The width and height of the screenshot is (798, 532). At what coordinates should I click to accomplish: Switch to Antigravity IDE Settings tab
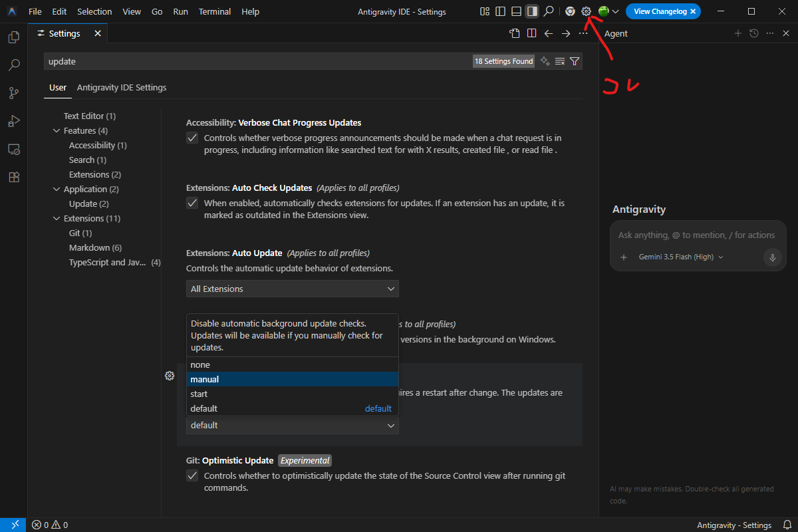pos(122,87)
